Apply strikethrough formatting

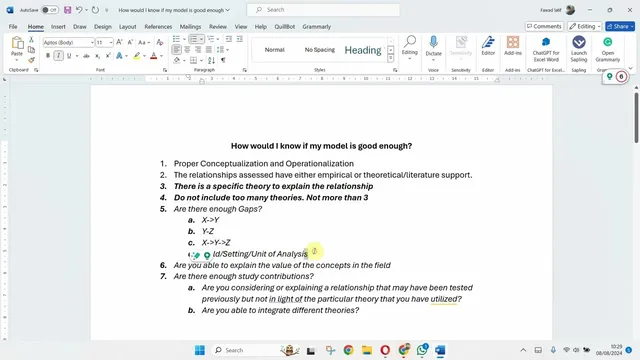coord(86,56)
